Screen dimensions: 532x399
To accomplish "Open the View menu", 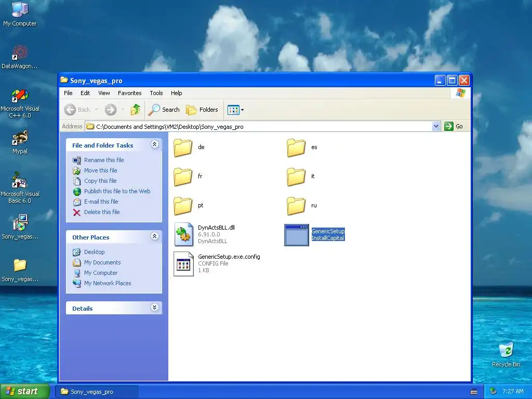I will pos(104,93).
